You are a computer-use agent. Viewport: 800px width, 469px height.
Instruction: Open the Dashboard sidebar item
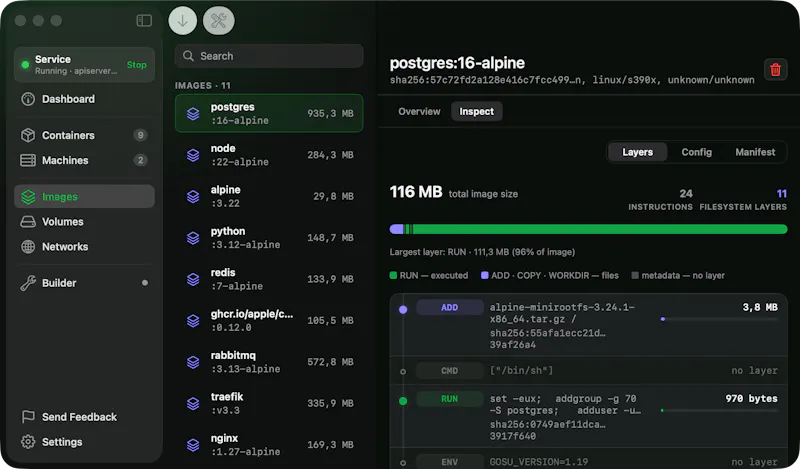(84, 99)
